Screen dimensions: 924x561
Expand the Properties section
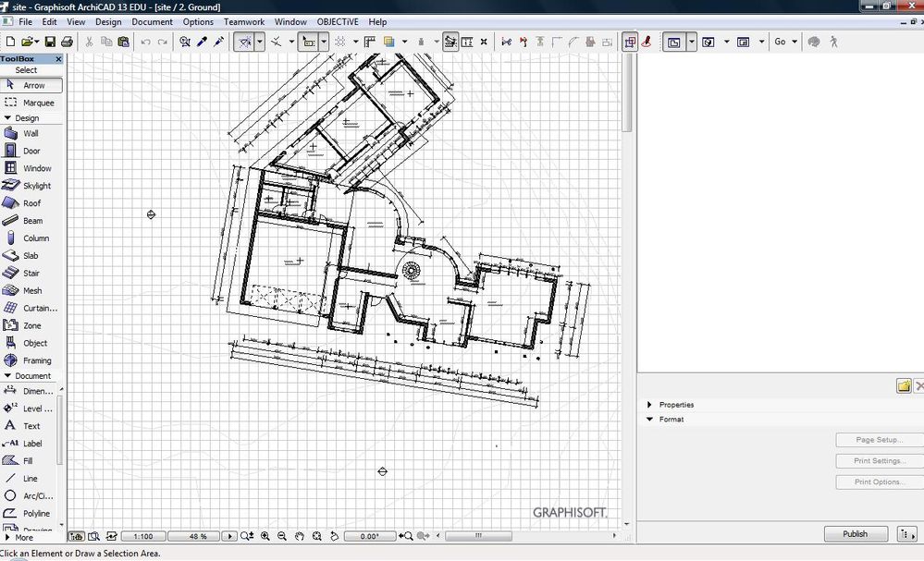coord(649,405)
